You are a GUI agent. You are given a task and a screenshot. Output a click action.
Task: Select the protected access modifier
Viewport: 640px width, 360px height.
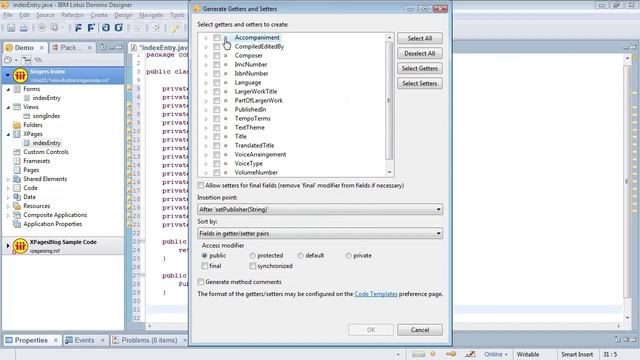pos(253,256)
